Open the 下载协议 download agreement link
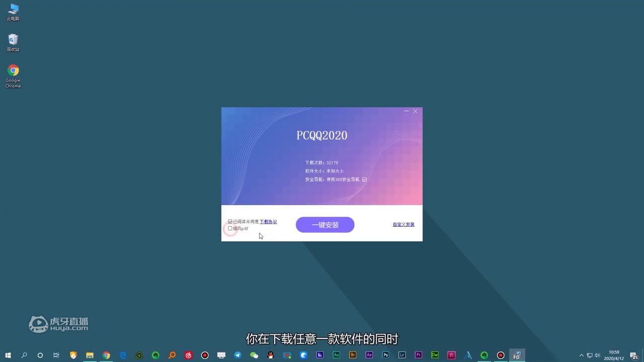644x362 pixels. point(268,222)
